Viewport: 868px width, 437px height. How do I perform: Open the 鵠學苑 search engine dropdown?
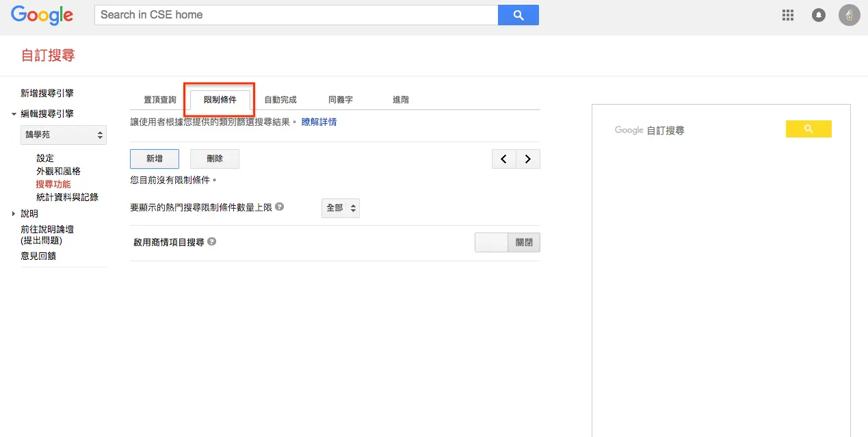(64, 135)
